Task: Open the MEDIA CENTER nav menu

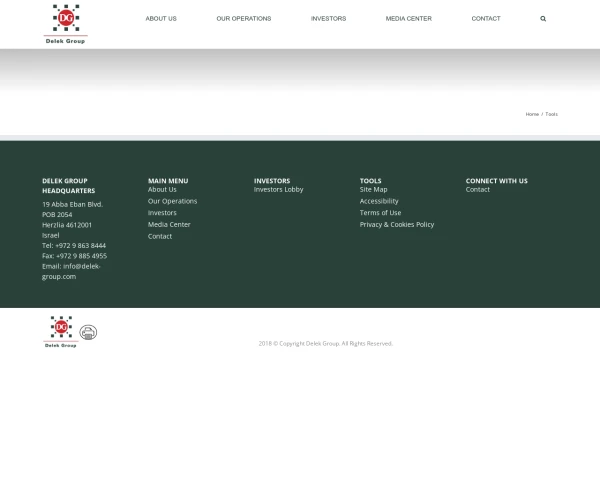Action: [x=409, y=19]
